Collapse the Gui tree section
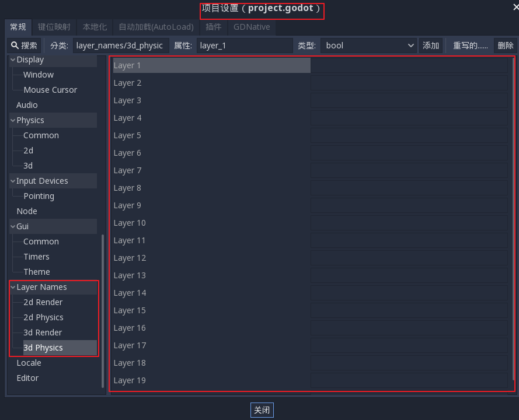519x420 pixels. click(x=13, y=226)
